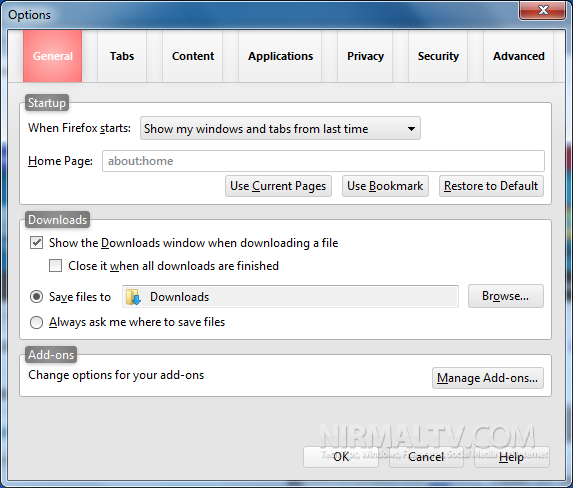Confirm settings with OK button
This screenshot has height=488, width=573.
(x=341, y=457)
